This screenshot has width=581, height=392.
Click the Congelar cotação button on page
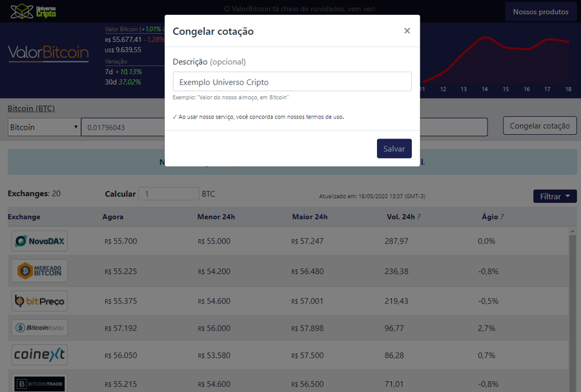(540, 126)
